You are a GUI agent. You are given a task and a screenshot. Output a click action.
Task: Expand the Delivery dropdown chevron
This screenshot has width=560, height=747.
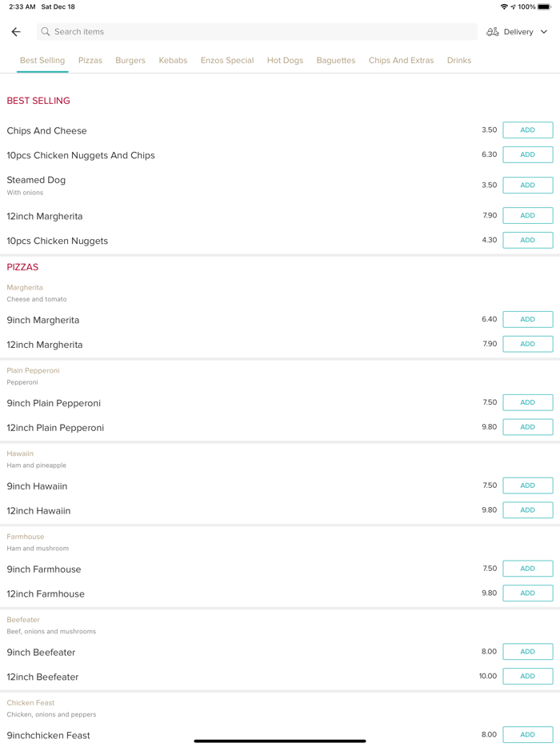point(544,32)
